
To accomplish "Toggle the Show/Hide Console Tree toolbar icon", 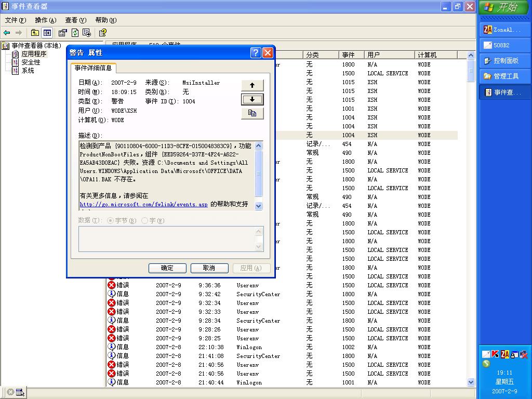I will [47, 33].
